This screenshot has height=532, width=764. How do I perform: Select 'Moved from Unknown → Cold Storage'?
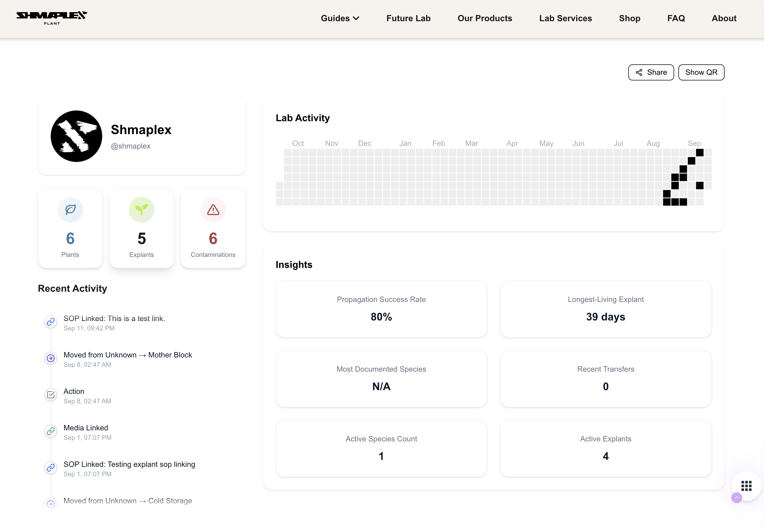[128, 501]
